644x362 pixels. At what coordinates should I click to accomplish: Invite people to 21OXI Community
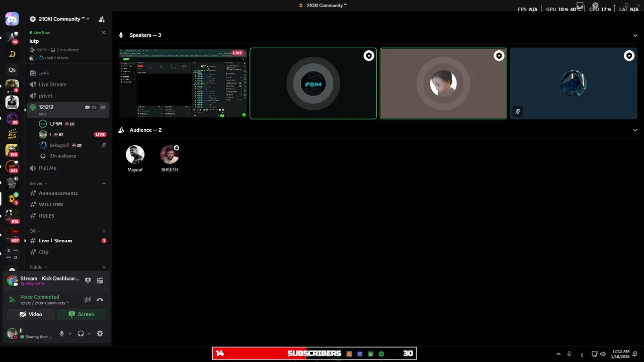pyautogui.click(x=102, y=19)
